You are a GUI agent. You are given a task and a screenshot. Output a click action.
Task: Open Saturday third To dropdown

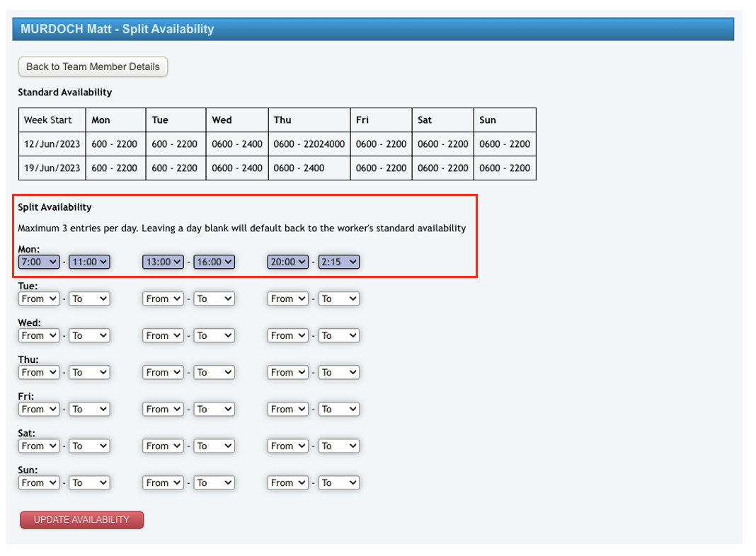point(339,446)
